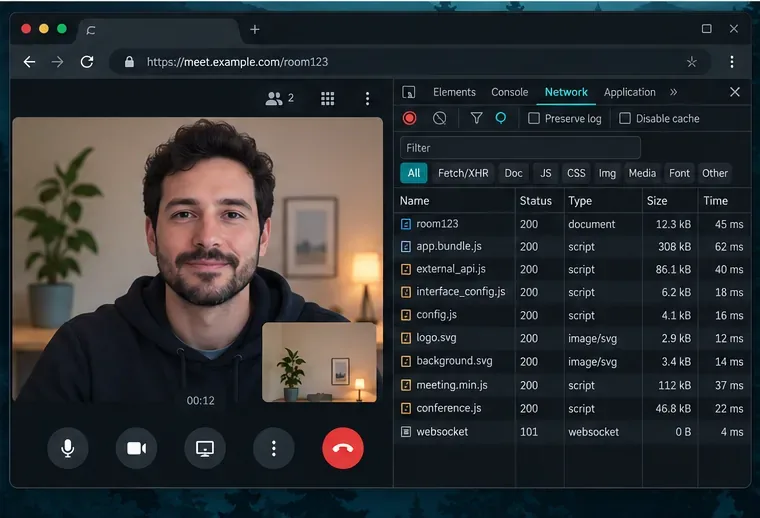Start screen sharing with the monitor icon
This screenshot has height=518, width=760.
click(x=205, y=448)
